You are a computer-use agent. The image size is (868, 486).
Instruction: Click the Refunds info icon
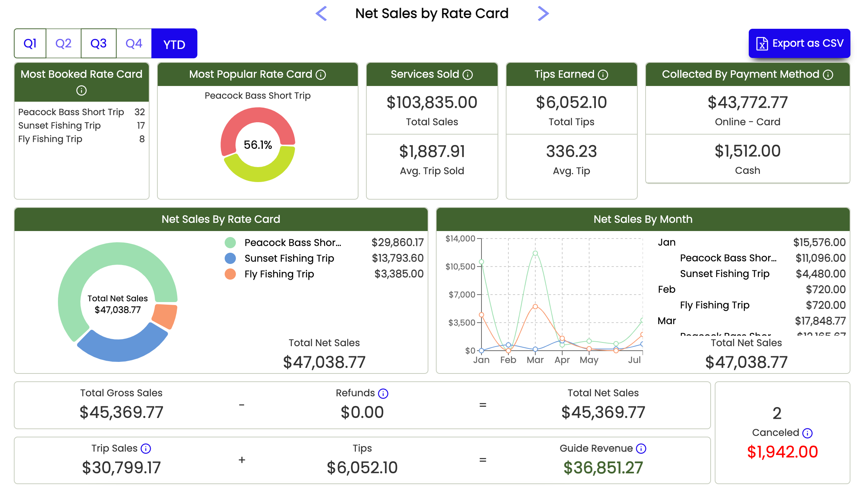[383, 393]
